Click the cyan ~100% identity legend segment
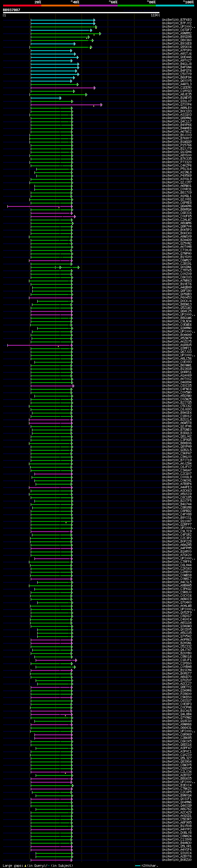197x868 pixels. pyautogui.click(x=175, y=6)
